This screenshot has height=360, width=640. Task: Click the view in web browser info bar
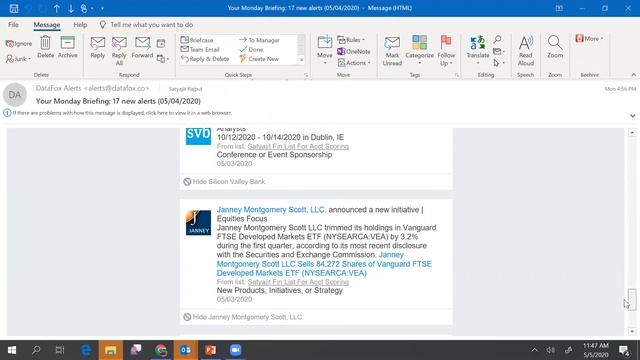[x=122, y=113]
